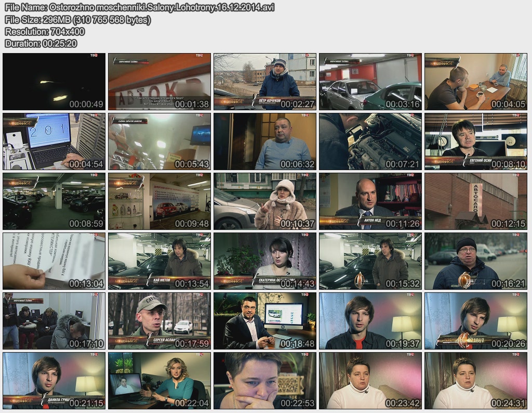This screenshot has height=413, width=532.
Task: Open the parking garage frame at 00:08:59
Action: click(54, 201)
